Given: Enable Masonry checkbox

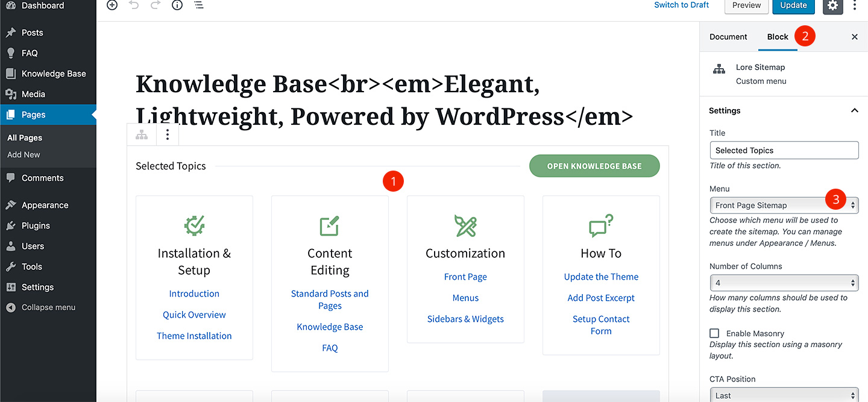Looking at the screenshot, I should [714, 333].
